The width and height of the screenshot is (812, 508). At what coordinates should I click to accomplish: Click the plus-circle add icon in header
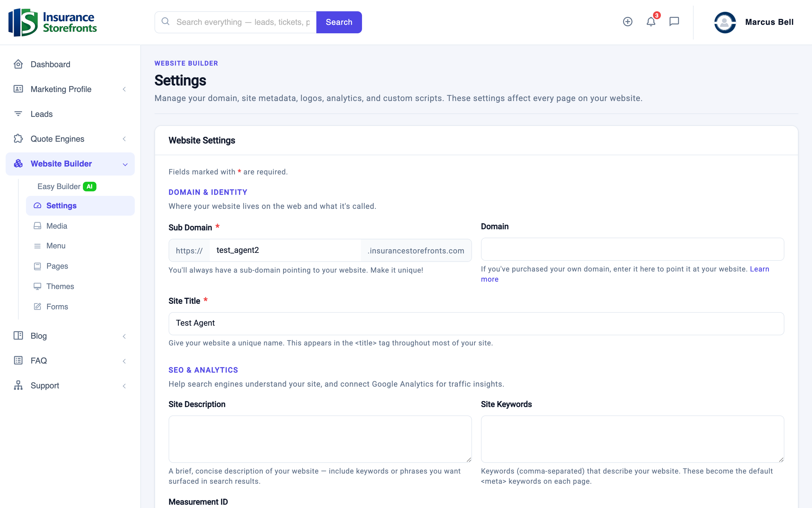pos(627,21)
